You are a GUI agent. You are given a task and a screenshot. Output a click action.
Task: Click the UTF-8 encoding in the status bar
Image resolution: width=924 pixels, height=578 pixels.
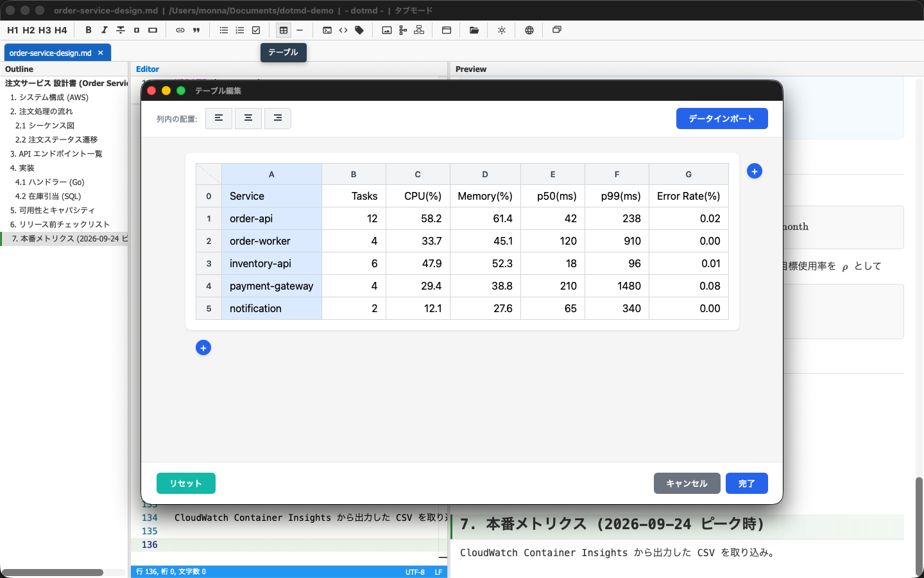click(x=415, y=572)
